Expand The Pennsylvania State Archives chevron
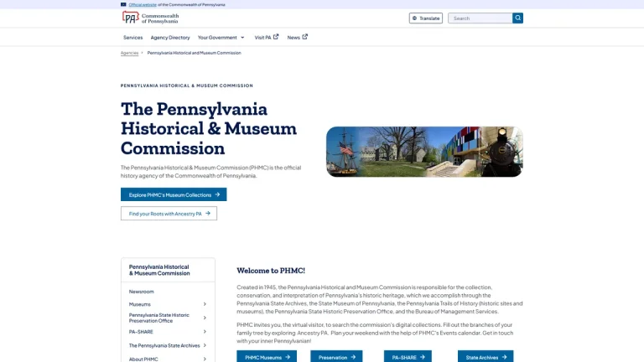Viewport: 644px width, 362px height. (x=205, y=345)
